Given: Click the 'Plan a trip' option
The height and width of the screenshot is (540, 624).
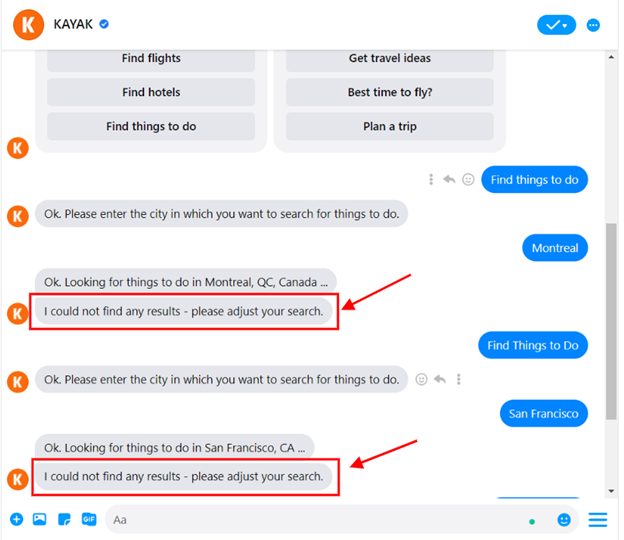Looking at the screenshot, I should (389, 127).
